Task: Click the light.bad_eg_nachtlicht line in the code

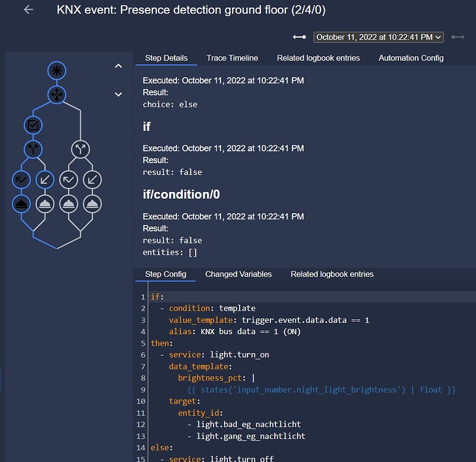Action: (248, 424)
